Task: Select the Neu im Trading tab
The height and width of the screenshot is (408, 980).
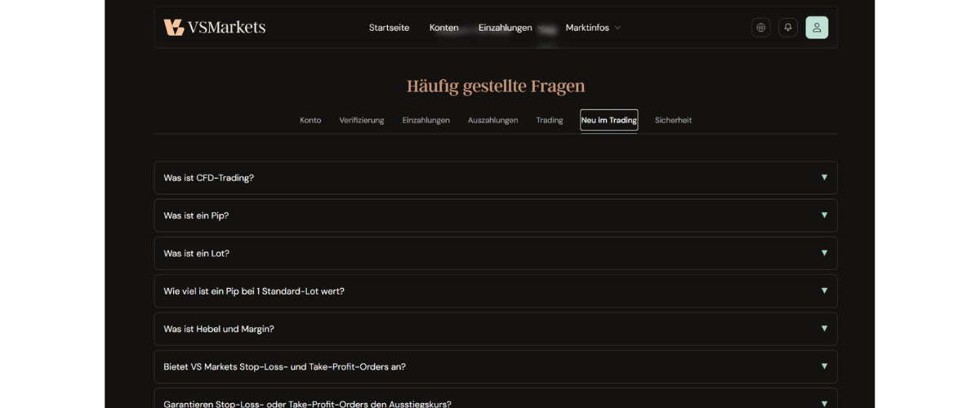Action: tap(609, 120)
